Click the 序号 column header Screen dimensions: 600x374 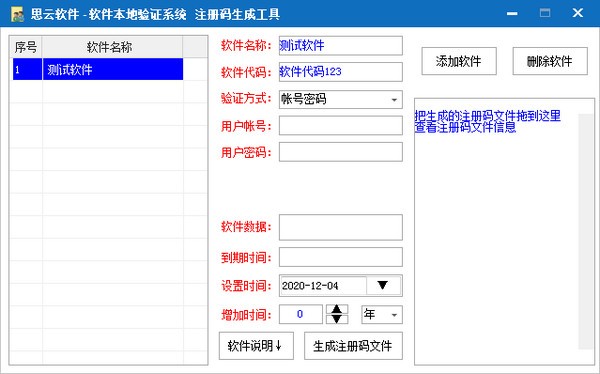point(26,47)
